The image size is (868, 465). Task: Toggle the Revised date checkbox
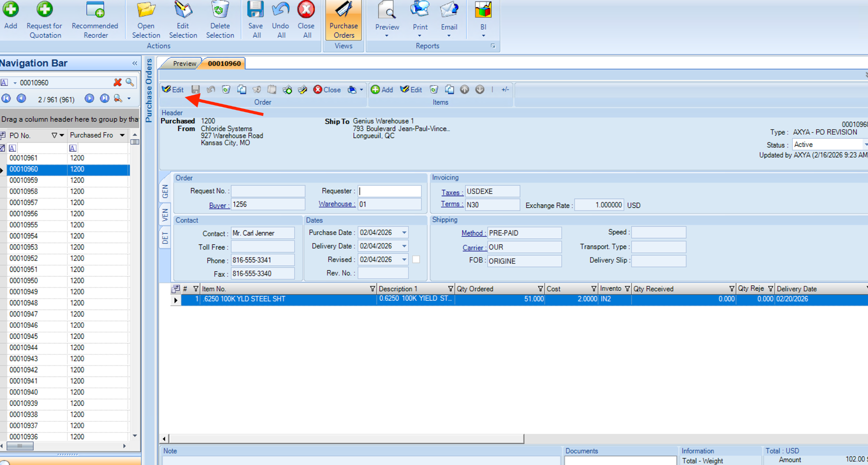416,259
